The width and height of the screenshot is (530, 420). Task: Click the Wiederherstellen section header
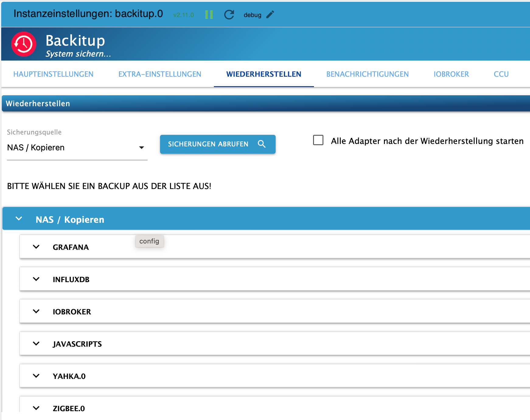point(266,103)
